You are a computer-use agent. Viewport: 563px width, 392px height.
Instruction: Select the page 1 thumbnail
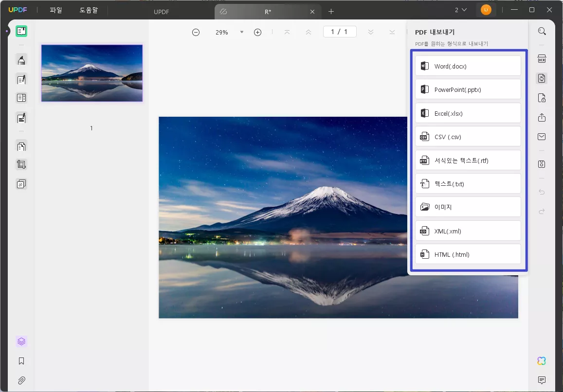[x=92, y=73]
